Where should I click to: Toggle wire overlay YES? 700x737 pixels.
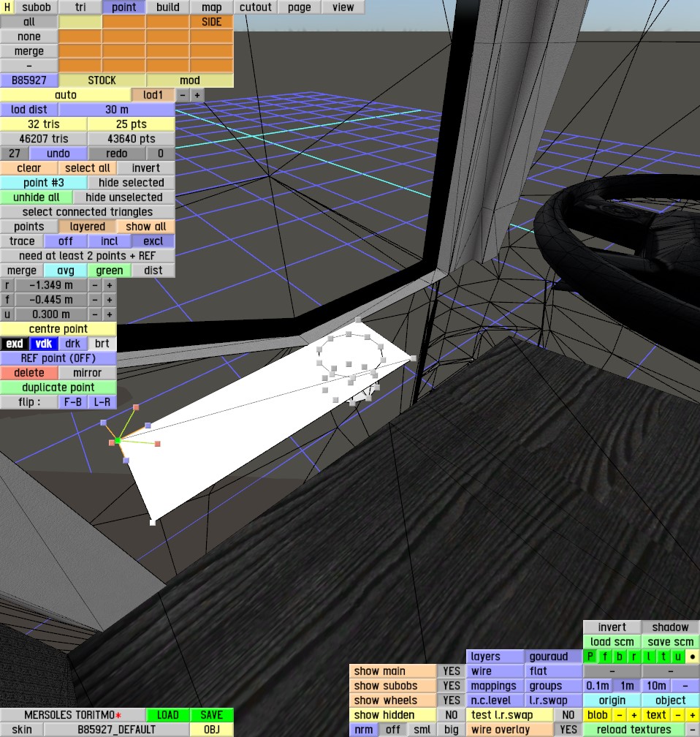(x=568, y=730)
